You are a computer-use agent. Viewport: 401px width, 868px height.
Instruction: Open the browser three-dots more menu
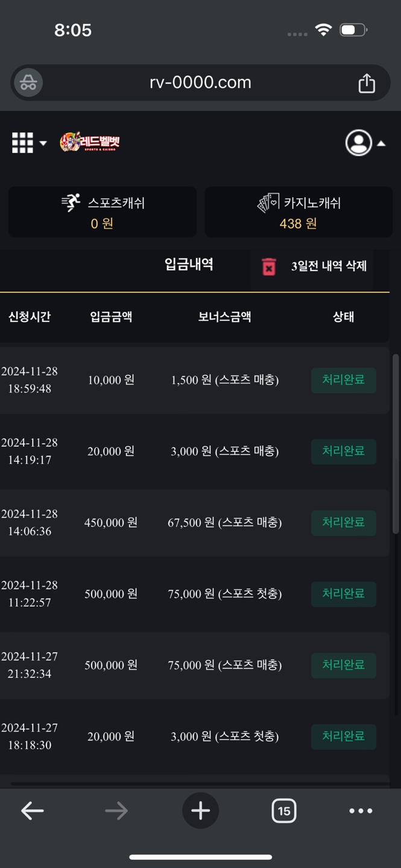point(361,811)
